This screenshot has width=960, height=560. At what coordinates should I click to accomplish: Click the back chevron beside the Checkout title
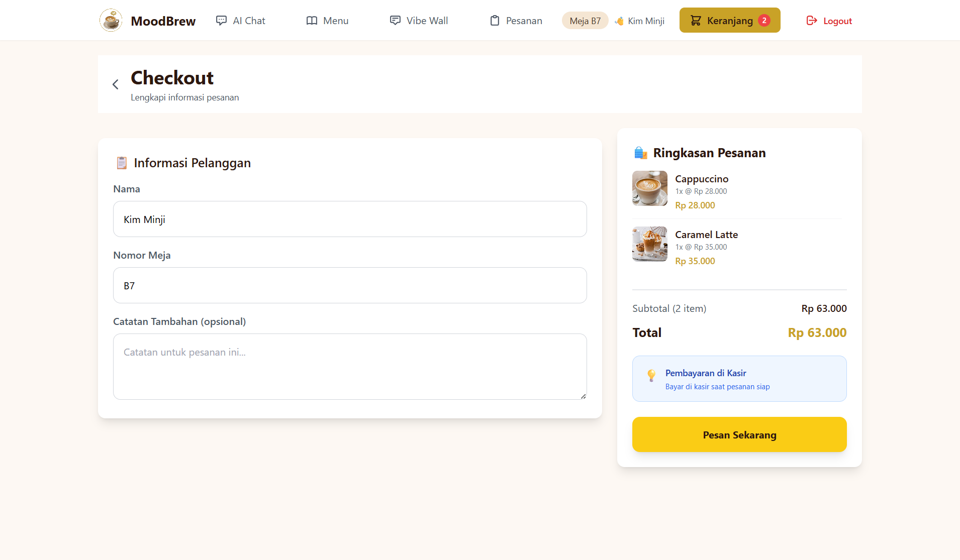tap(115, 84)
